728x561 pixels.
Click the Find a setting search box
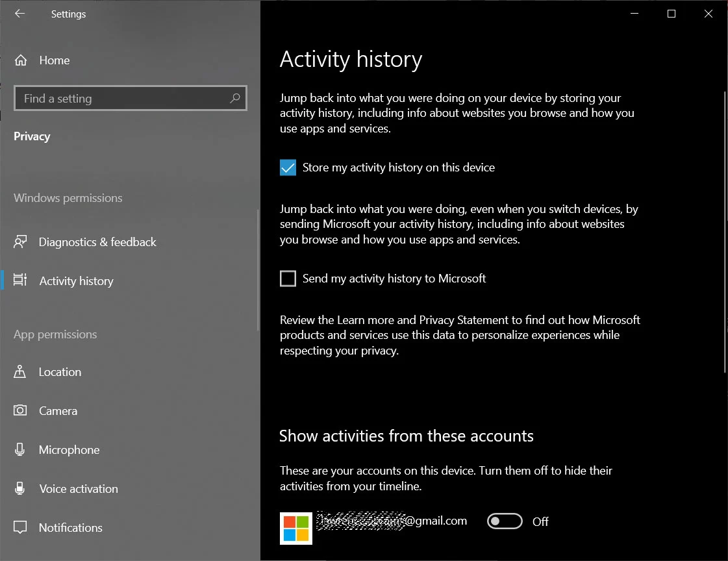(123, 99)
